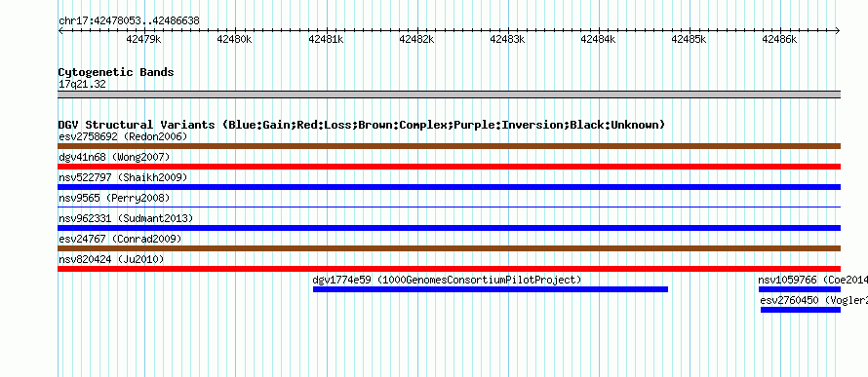Image resolution: width=868 pixels, height=377 pixels.
Task: Click the 42480k ruler position
Action: (x=235, y=39)
